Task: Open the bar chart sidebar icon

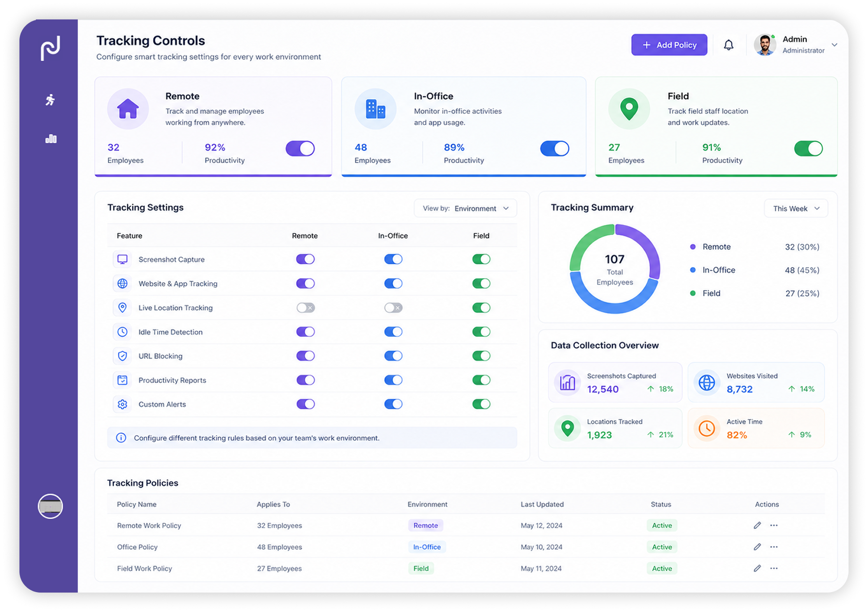Action: click(x=51, y=139)
